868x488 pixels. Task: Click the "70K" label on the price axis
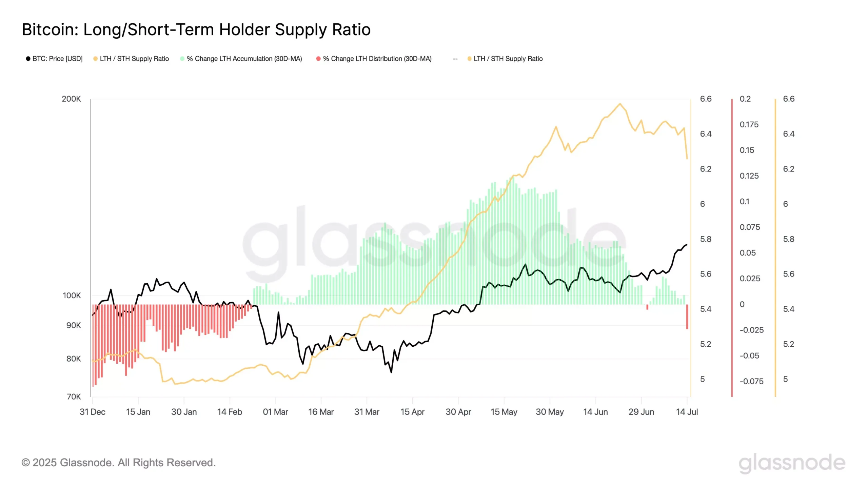(74, 396)
